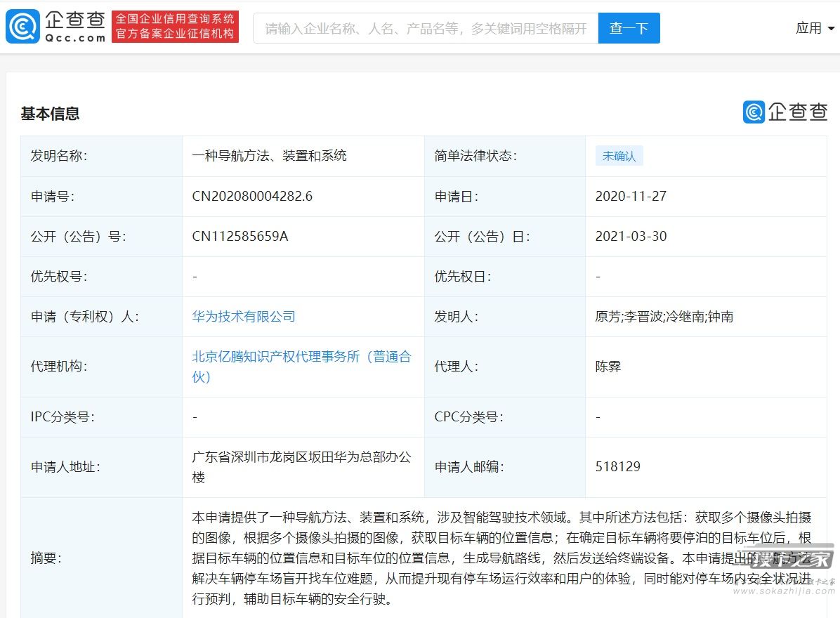Screen dimensions: 840x618
Task: Select the 申请人邮编 label cell
Action: (x=505, y=467)
